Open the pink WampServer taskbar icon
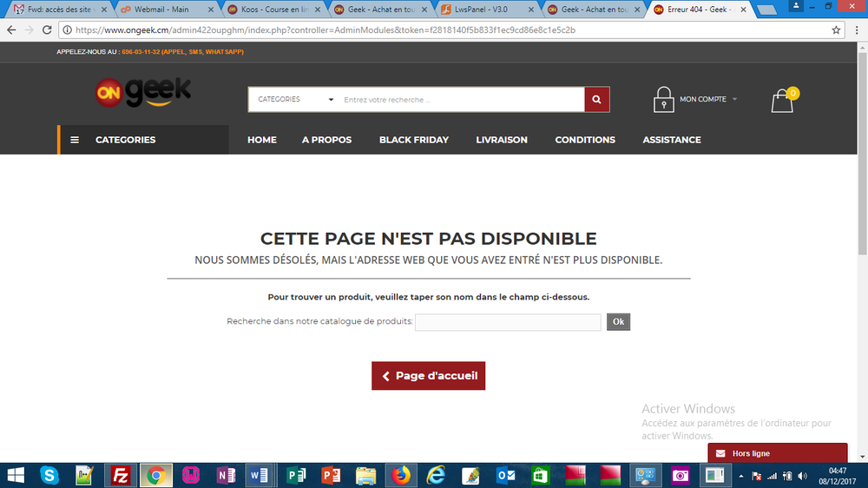This screenshot has width=868, height=488. point(191,475)
